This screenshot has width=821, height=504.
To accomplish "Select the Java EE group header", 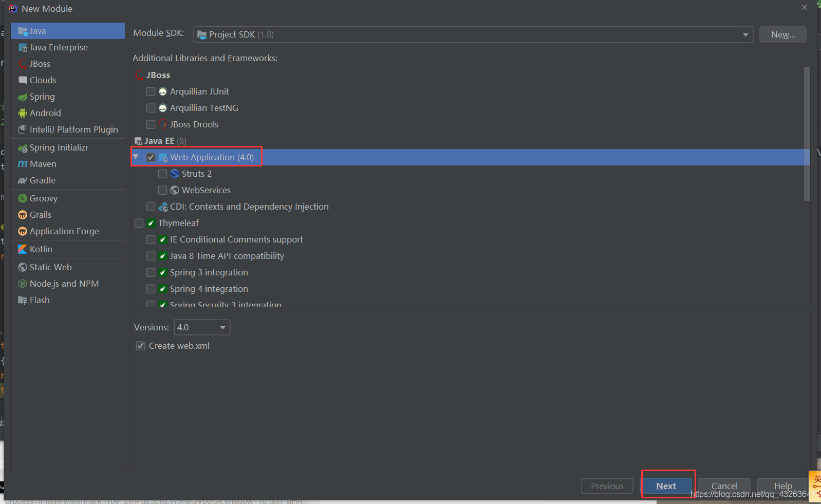I will click(x=160, y=141).
